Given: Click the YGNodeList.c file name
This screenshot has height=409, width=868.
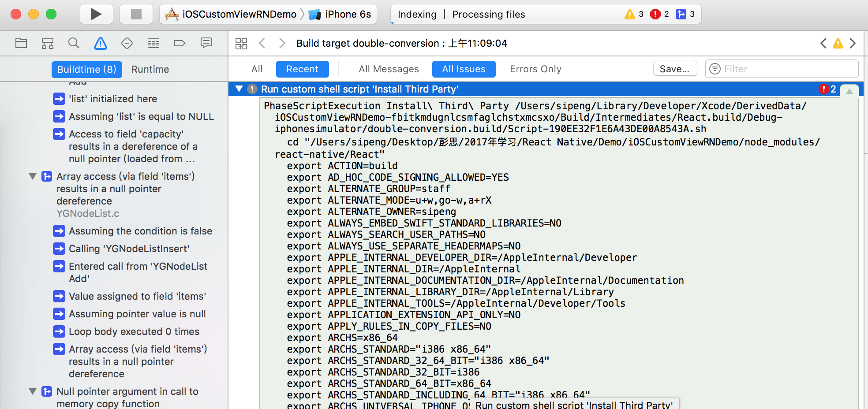Looking at the screenshot, I should pos(88,213).
